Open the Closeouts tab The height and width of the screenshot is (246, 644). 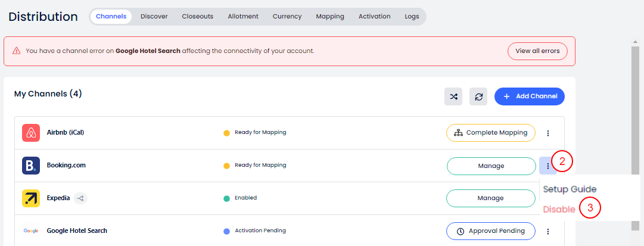pos(197,17)
